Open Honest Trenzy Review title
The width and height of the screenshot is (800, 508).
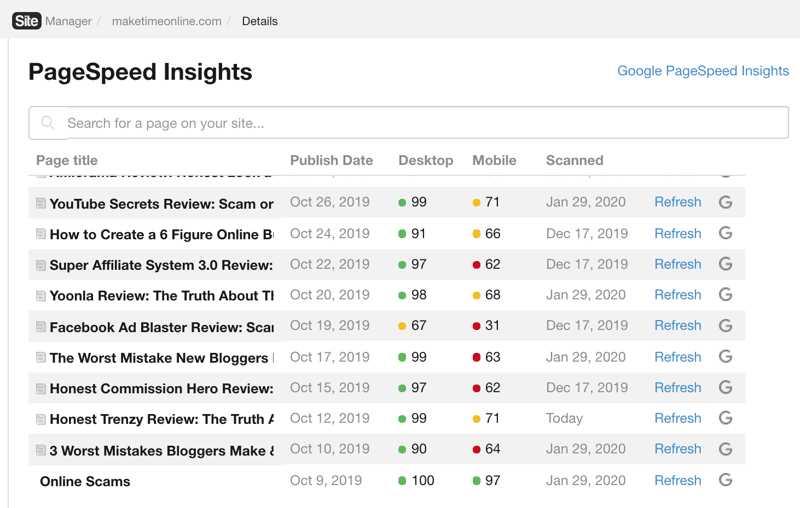coord(162,419)
